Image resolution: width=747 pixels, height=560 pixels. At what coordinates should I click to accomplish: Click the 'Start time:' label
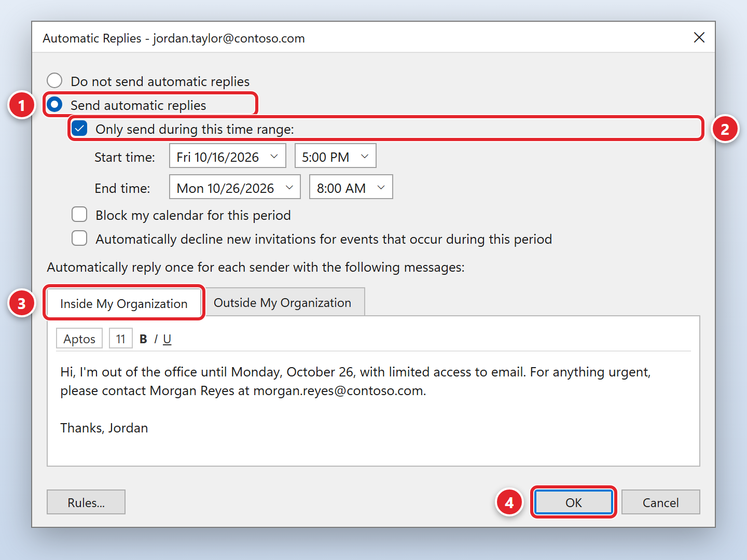(125, 157)
